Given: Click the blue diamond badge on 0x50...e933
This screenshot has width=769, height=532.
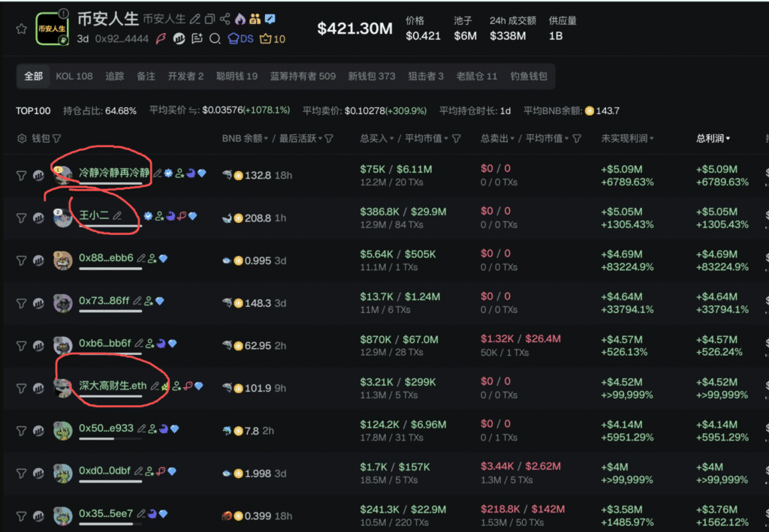Looking at the screenshot, I should (174, 429).
